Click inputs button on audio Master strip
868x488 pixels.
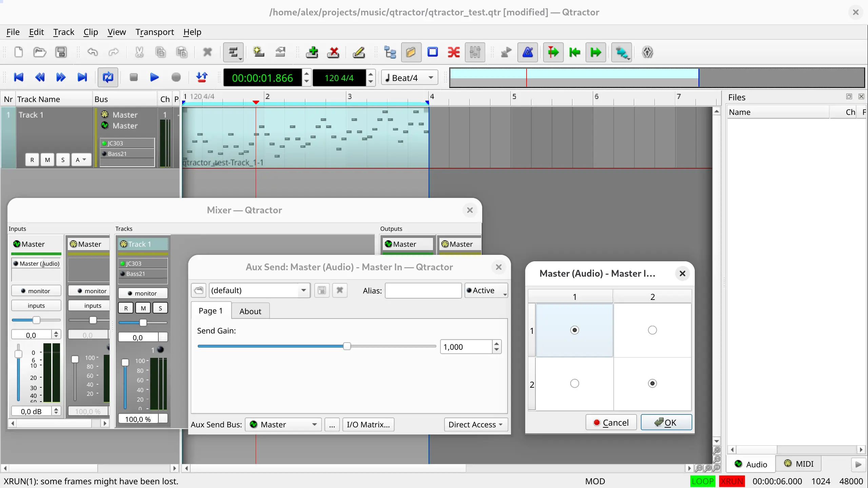point(36,305)
